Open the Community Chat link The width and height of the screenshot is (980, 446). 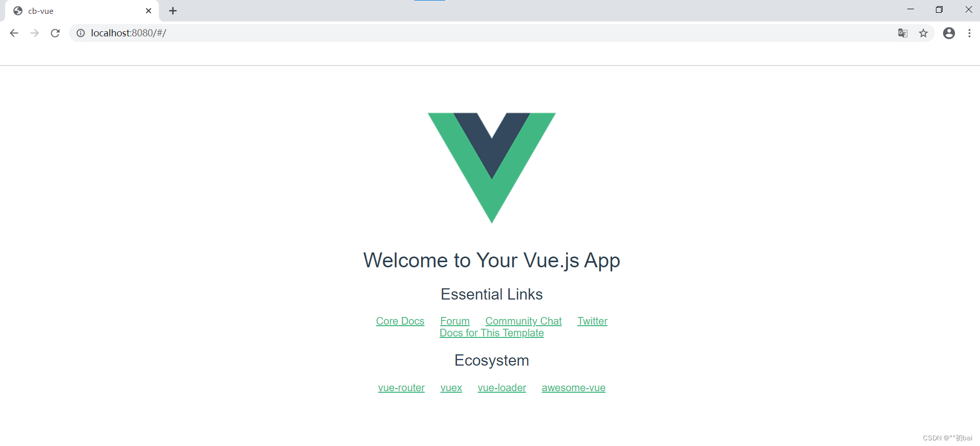click(x=524, y=321)
